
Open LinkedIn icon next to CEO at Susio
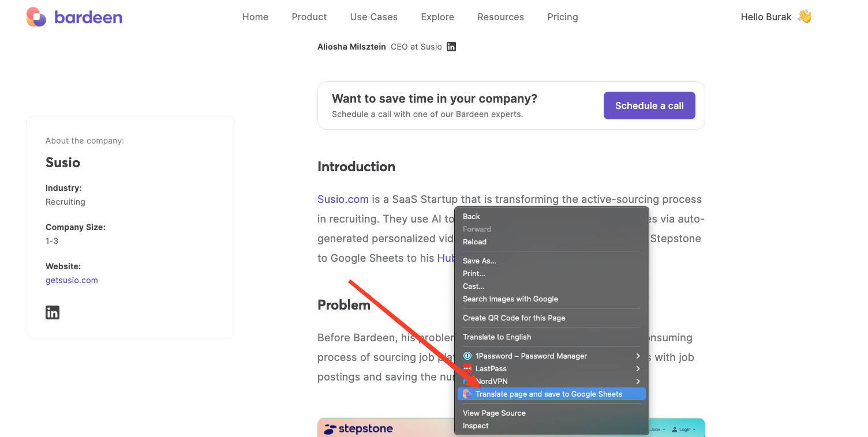(451, 47)
